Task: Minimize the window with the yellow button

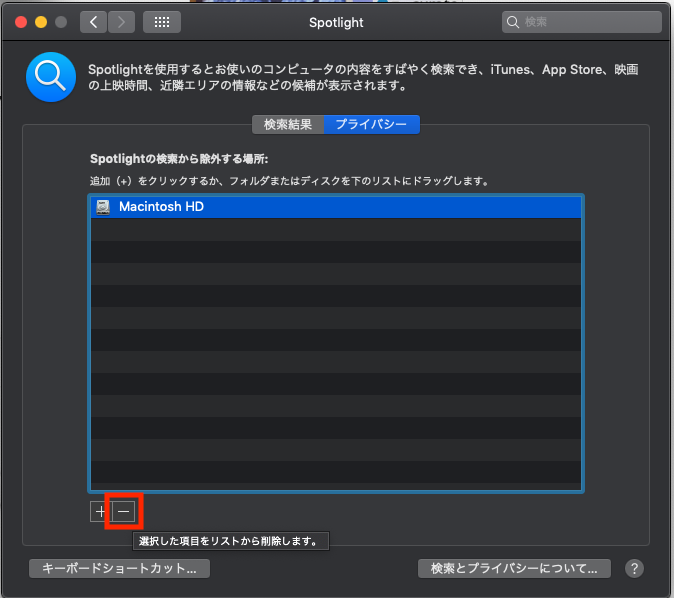Action: click(41, 22)
